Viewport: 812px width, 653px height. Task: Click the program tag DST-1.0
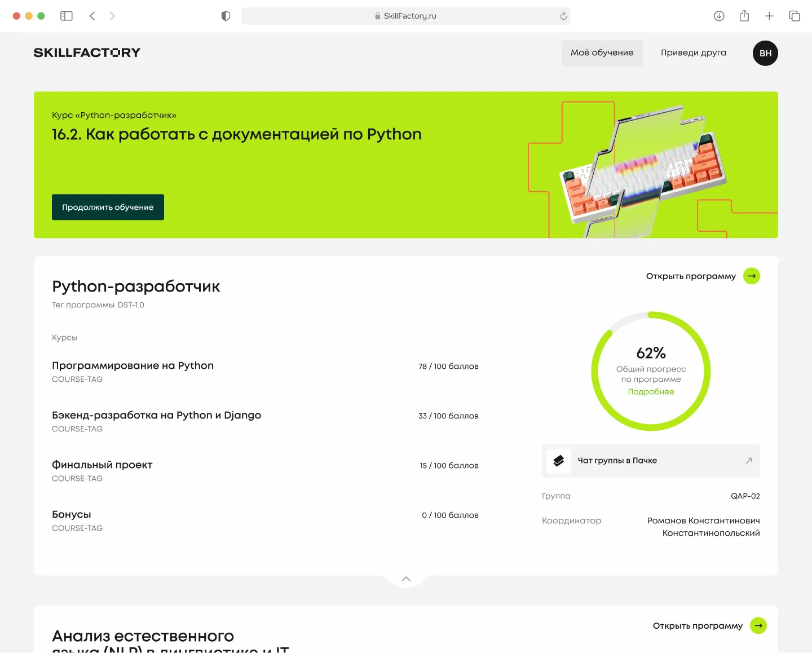coord(131,305)
